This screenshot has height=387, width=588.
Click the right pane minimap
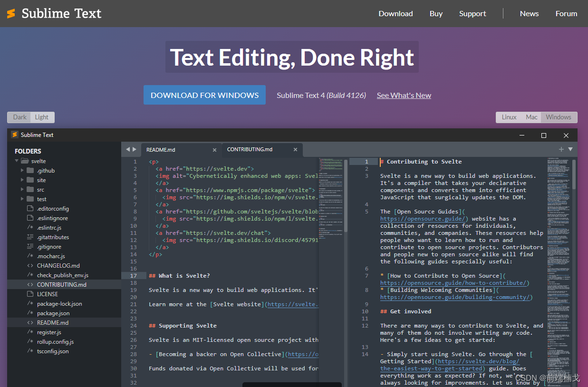pos(558,271)
